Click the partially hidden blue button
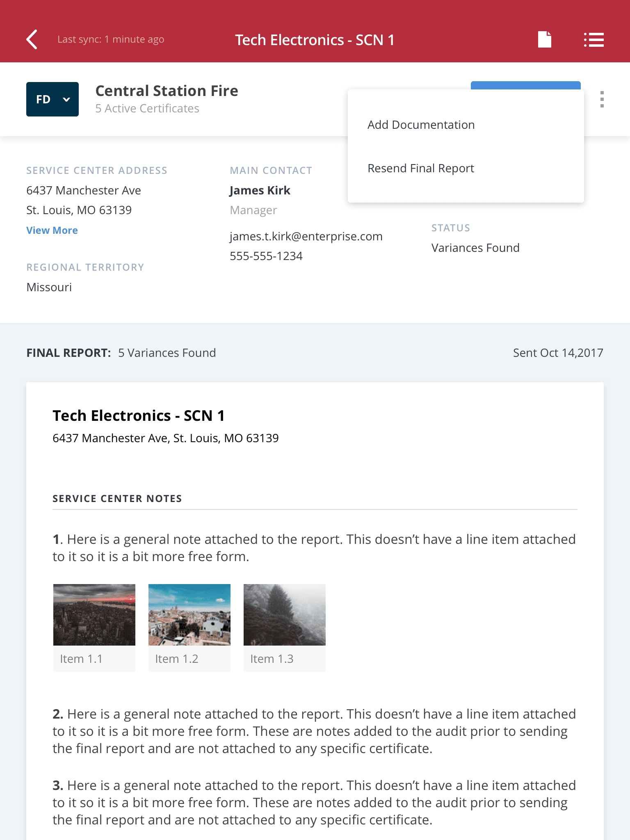 pos(525,85)
